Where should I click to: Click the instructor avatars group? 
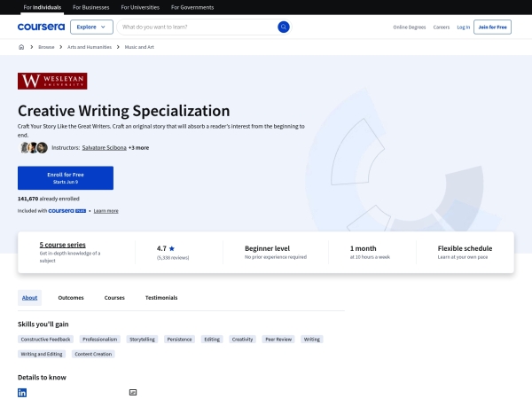click(34, 147)
